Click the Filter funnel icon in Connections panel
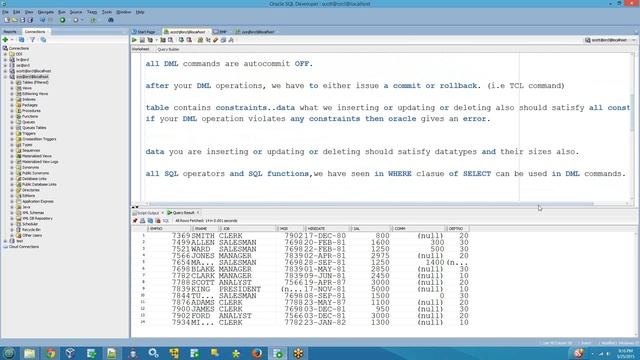Screen dimensions: 640x360 point(32,40)
